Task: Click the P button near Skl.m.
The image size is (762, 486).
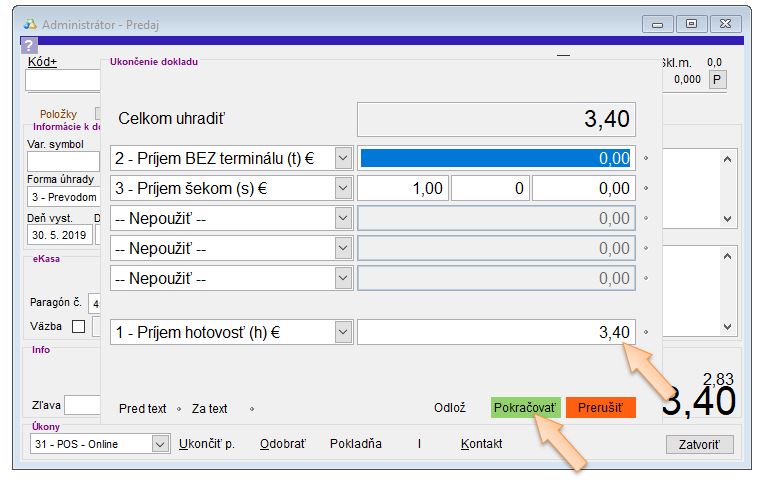Action: pyautogui.click(x=717, y=80)
